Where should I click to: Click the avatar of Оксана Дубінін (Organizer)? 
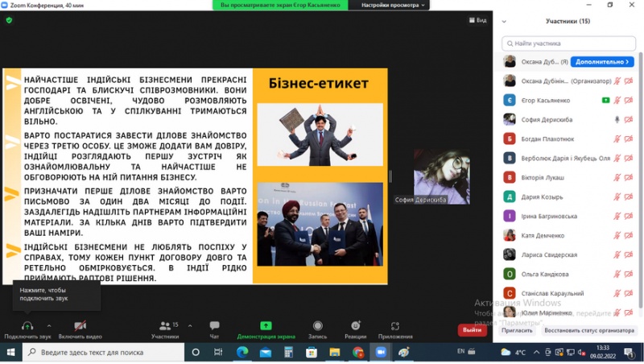pyautogui.click(x=510, y=81)
